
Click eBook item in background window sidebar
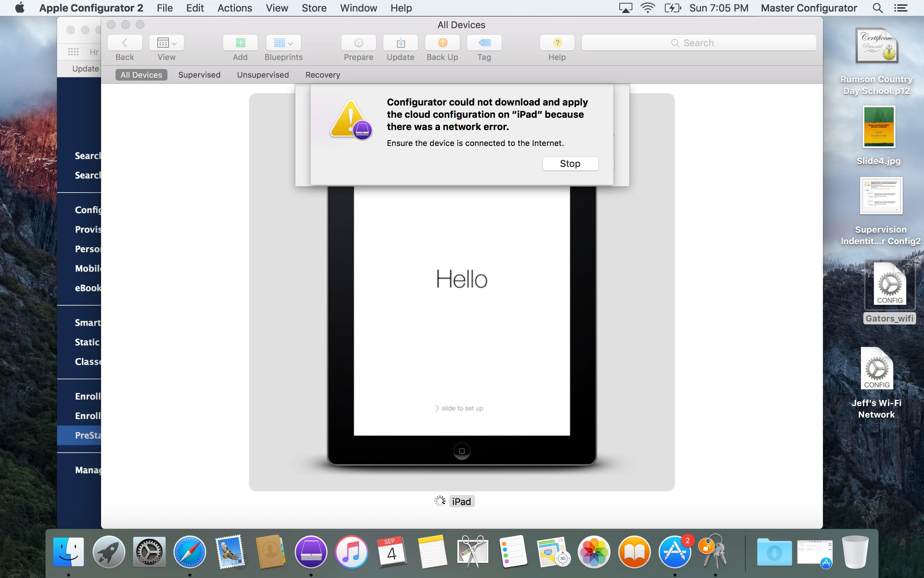click(88, 288)
